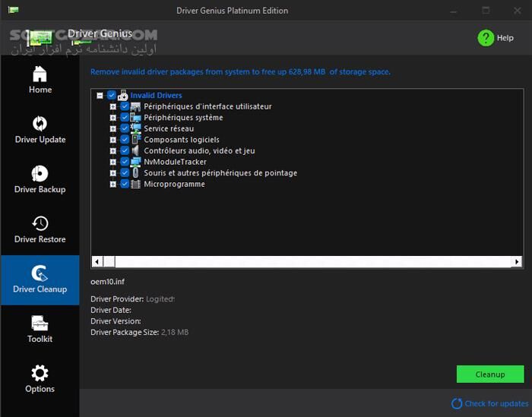Viewport: 532px width, 417px height.
Task: Switch to Driver Backup label
Action: tap(40, 189)
